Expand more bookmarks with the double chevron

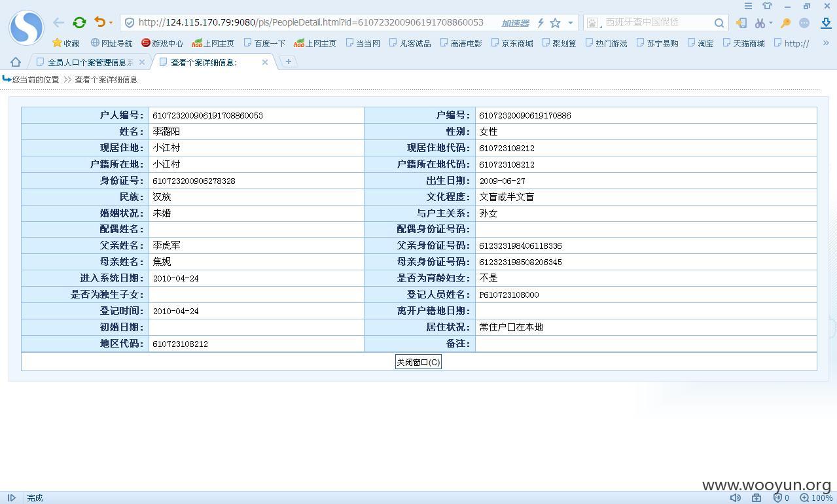[x=826, y=43]
